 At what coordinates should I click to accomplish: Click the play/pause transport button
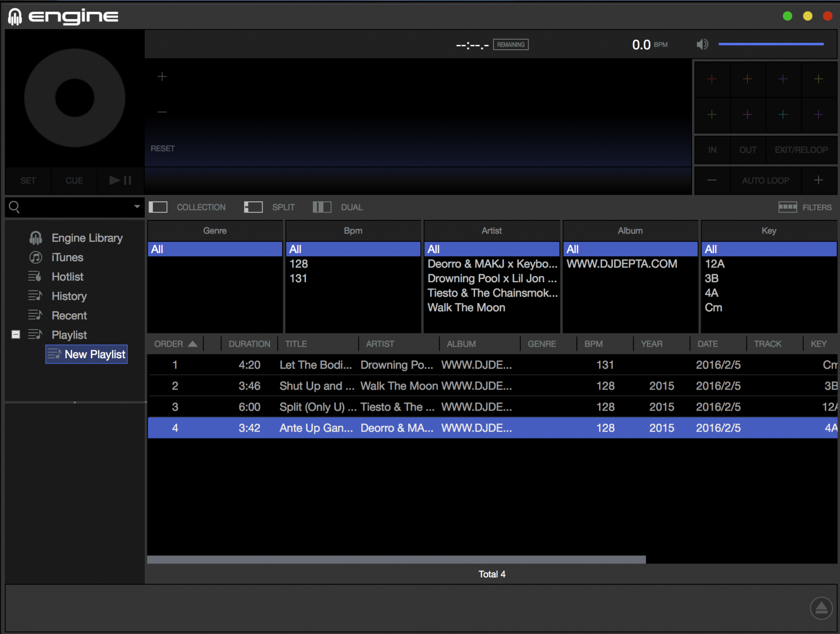120,181
